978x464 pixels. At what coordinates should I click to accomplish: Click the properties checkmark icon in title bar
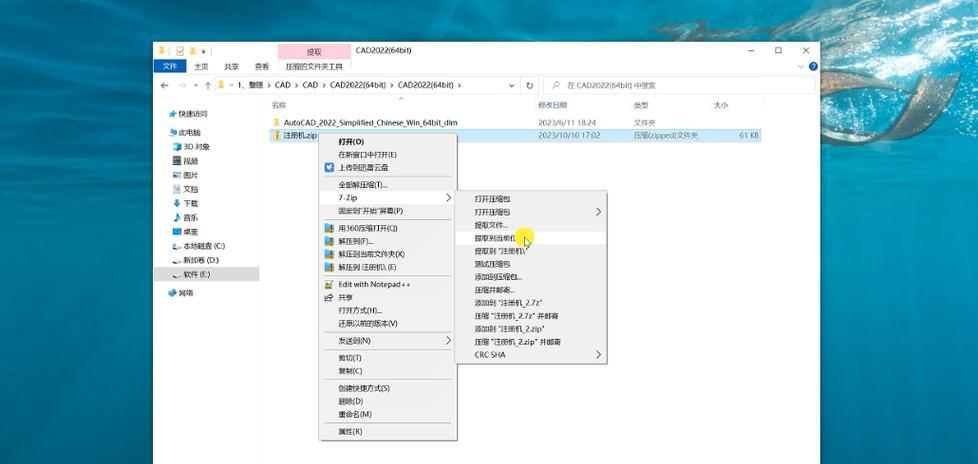coord(180,51)
